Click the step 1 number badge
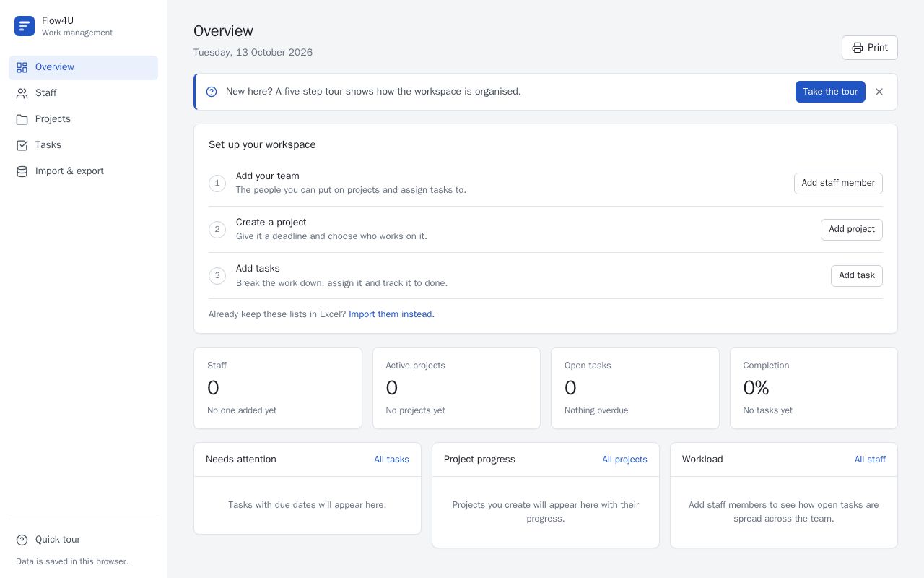The width and height of the screenshot is (924, 578). 217,184
